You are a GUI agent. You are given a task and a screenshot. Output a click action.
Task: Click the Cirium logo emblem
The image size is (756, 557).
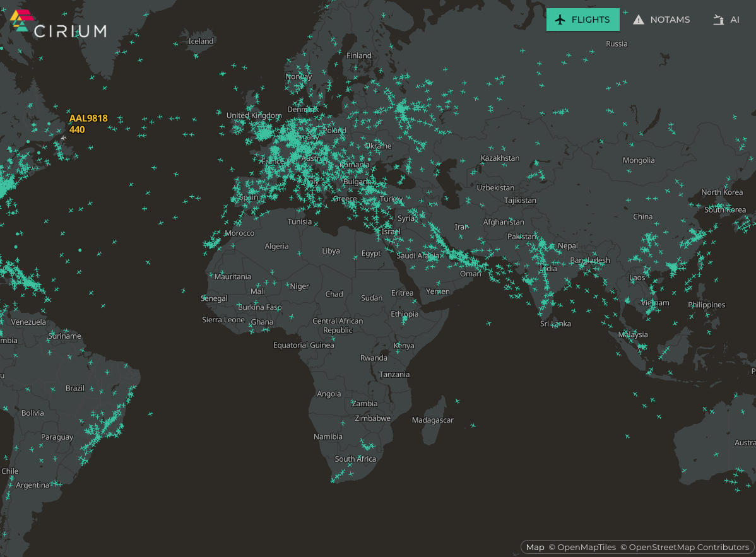click(21, 21)
